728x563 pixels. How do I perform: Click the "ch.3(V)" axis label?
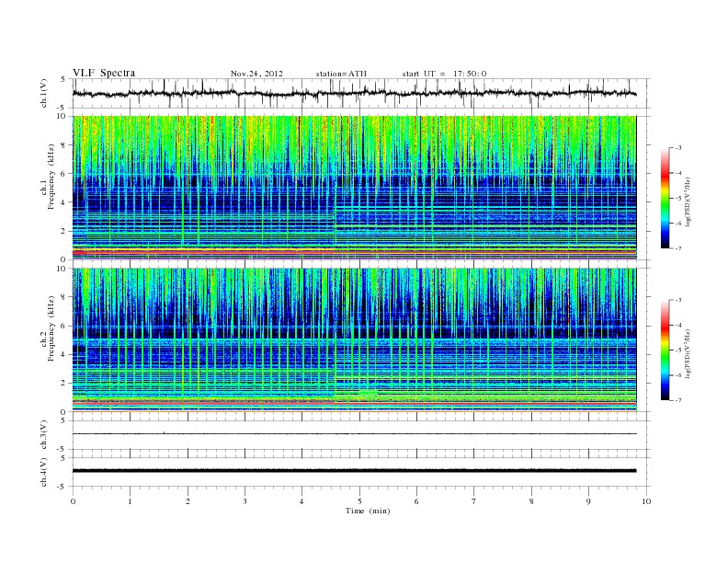click(x=44, y=435)
